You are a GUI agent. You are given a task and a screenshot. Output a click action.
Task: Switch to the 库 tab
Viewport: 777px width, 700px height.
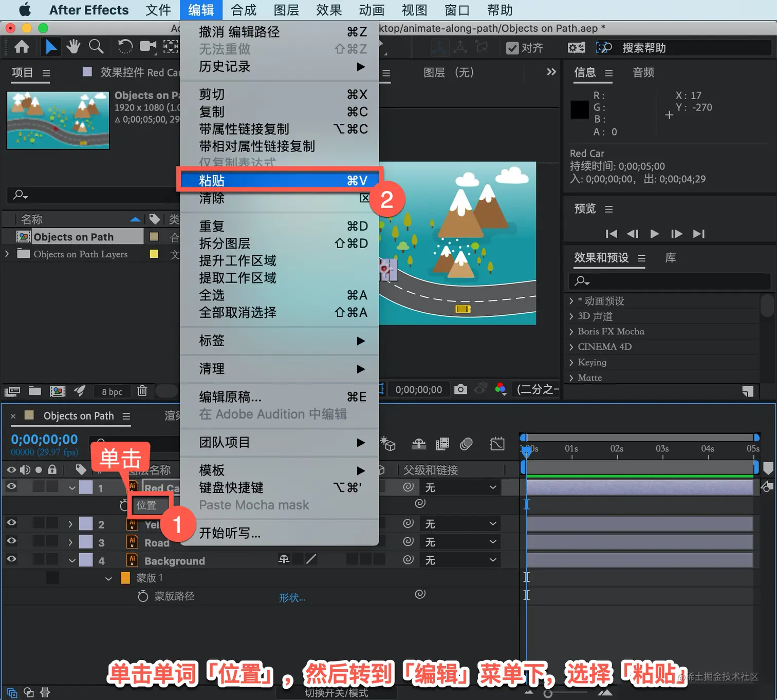pyautogui.click(x=671, y=257)
